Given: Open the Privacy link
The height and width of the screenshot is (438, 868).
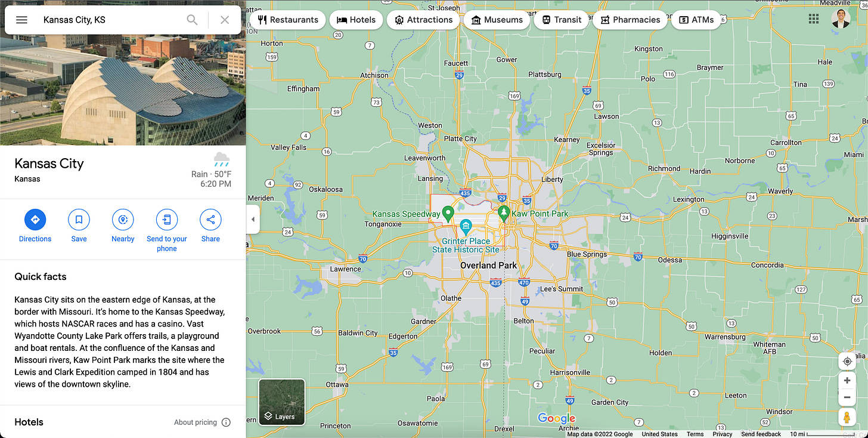Looking at the screenshot, I should pyautogui.click(x=723, y=434).
